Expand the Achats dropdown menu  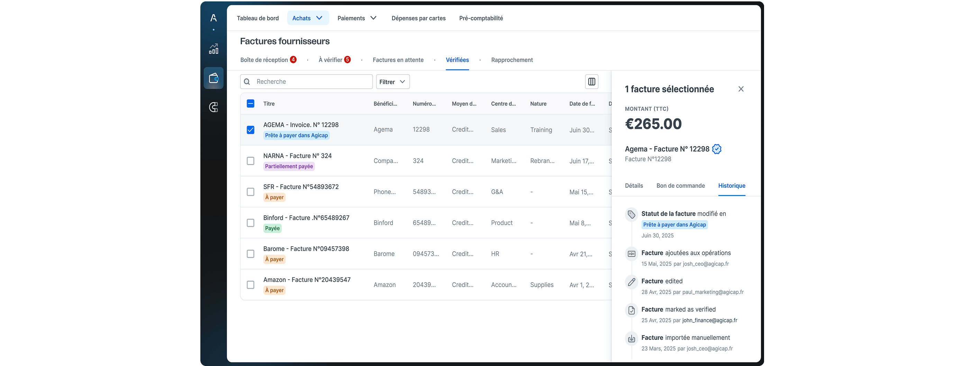pos(308,18)
